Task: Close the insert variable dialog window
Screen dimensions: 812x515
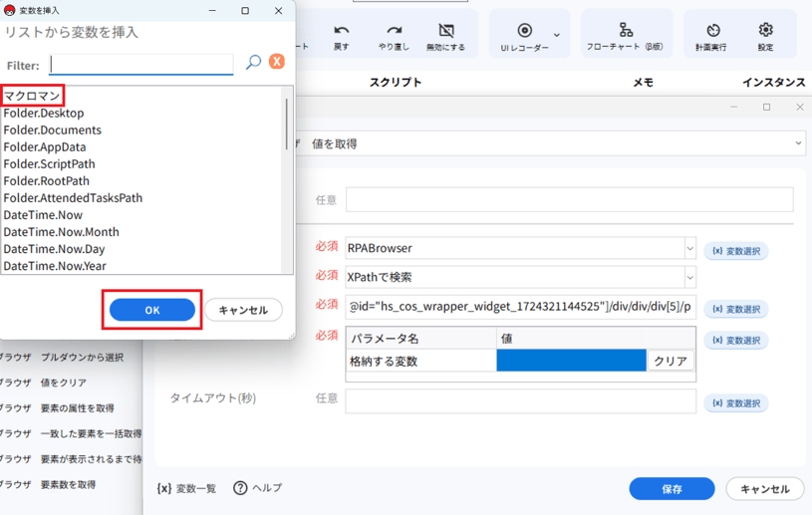Action: tap(279, 10)
